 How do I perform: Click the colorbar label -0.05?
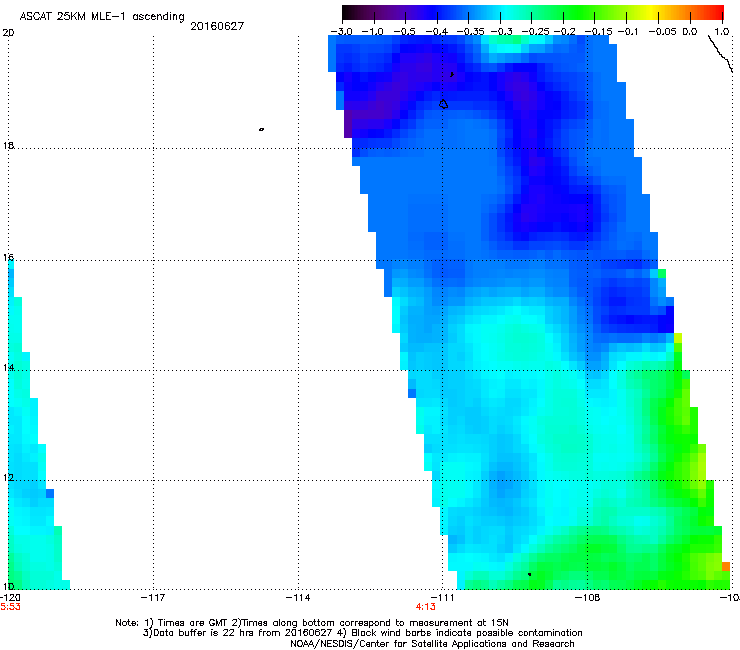coord(663,32)
